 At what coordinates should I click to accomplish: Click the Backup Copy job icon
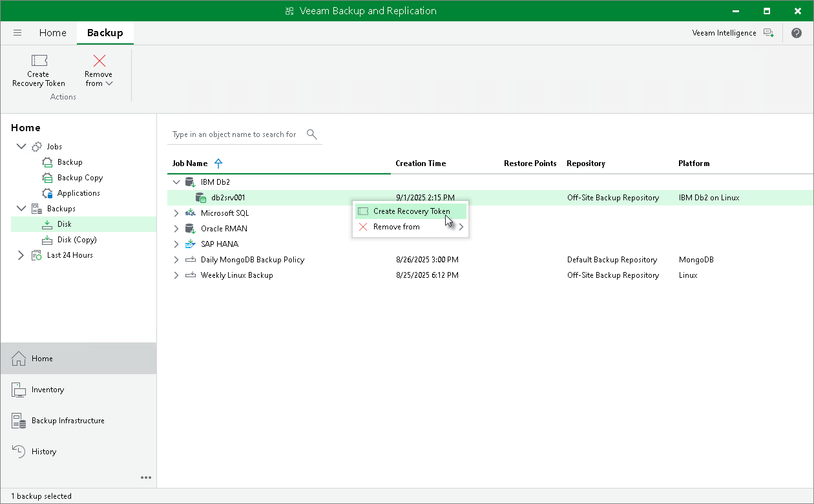click(47, 178)
